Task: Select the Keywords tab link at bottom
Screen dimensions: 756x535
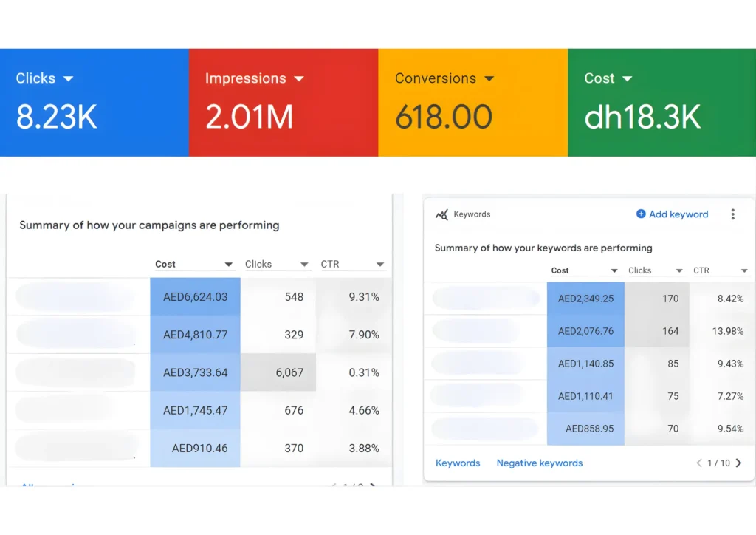Action: coord(458,463)
